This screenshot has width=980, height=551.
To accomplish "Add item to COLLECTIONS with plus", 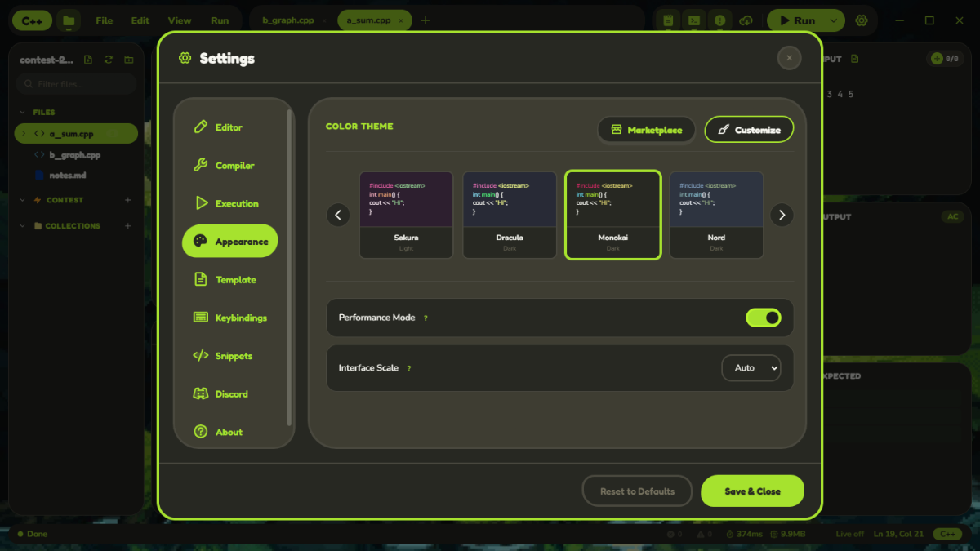I will [x=127, y=226].
